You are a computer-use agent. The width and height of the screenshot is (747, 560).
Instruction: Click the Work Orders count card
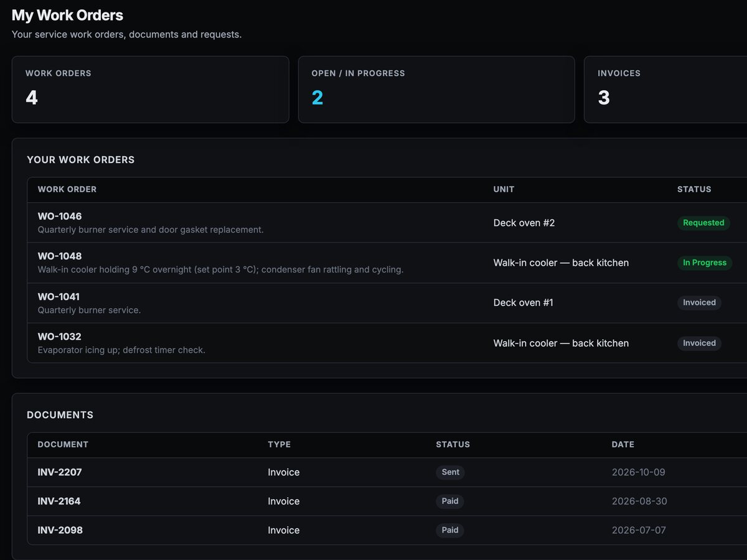150,90
